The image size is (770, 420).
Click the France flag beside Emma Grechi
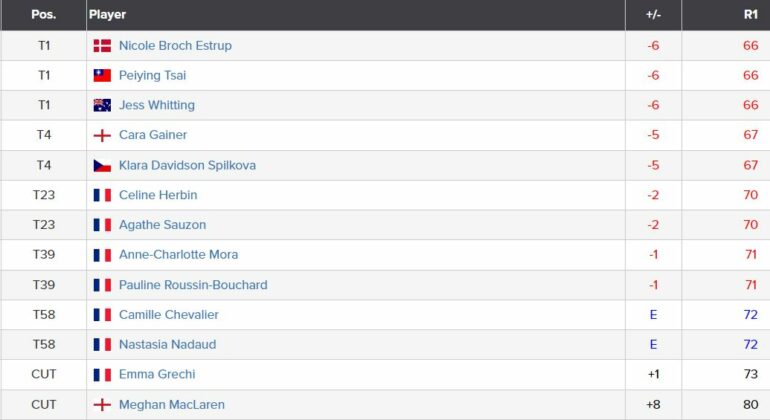(x=102, y=375)
